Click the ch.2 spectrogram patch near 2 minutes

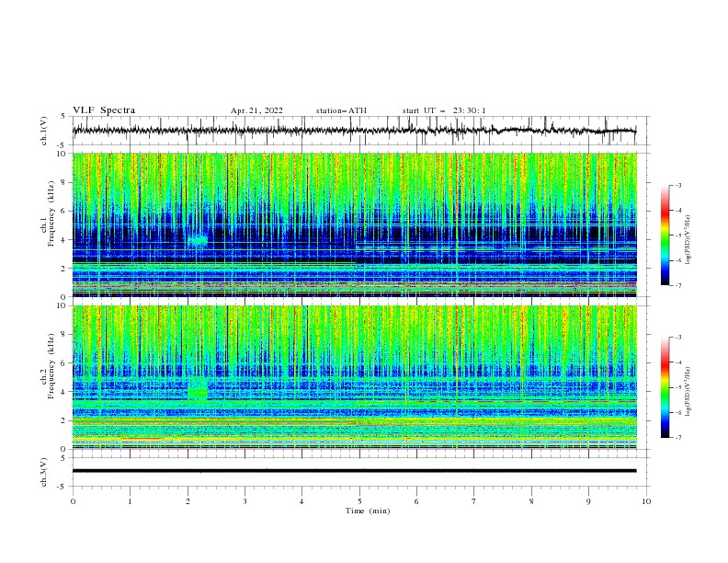(x=198, y=389)
